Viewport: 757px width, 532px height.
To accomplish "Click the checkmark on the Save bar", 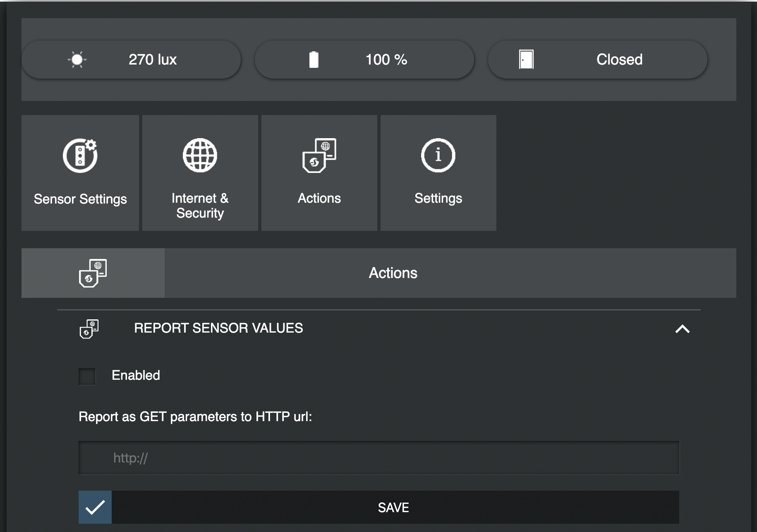I will (95, 507).
